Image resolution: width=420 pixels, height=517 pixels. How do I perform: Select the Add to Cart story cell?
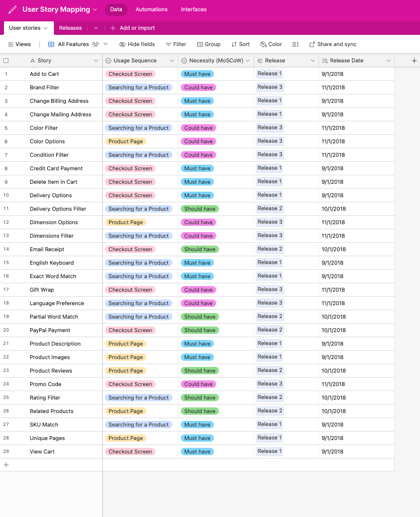tap(65, 74)
